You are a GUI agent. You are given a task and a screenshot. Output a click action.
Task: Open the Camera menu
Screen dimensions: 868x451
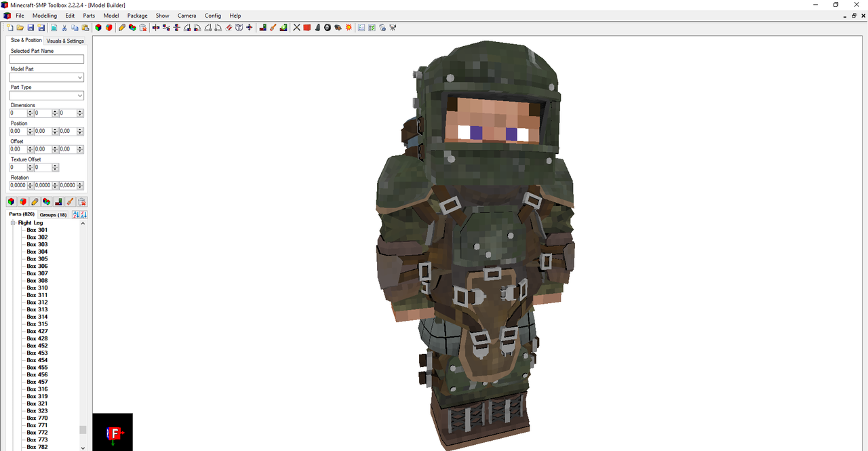point(187,15)
